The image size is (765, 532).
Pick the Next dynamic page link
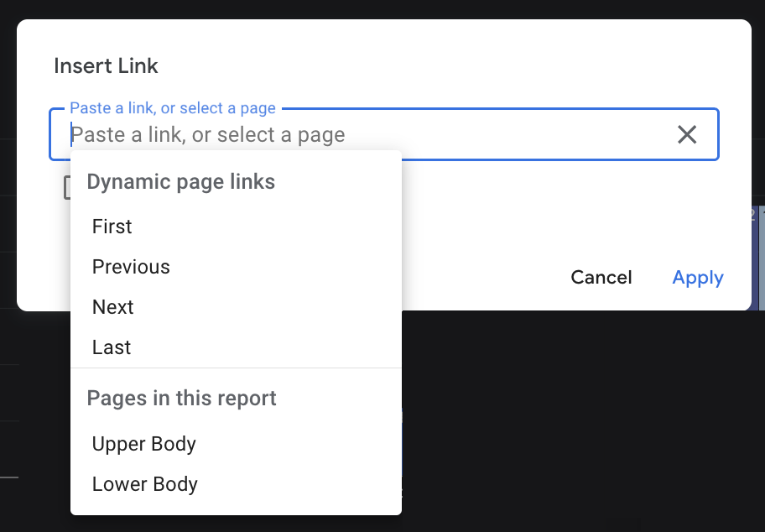tap(113, 307)
